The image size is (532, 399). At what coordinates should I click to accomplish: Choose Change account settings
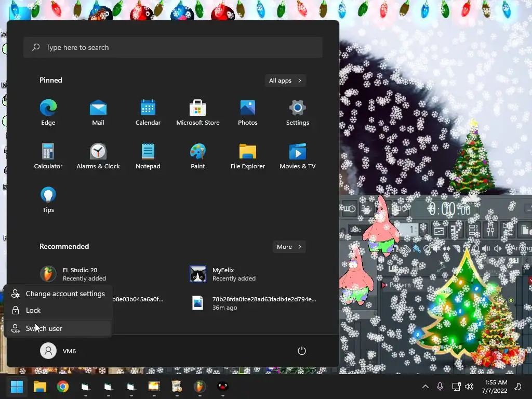58,294
